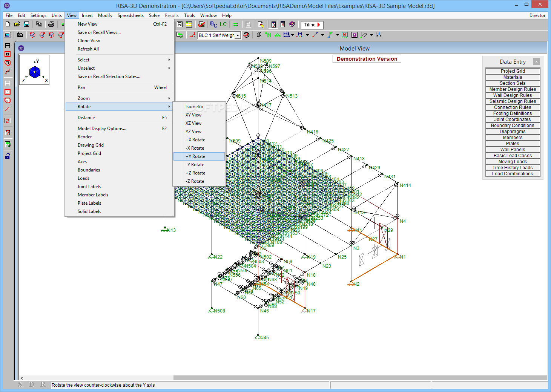Expand the line member display dropdown arrow
Image resolution: width=551 pixels, height=392 pixels.
point(323,35)
